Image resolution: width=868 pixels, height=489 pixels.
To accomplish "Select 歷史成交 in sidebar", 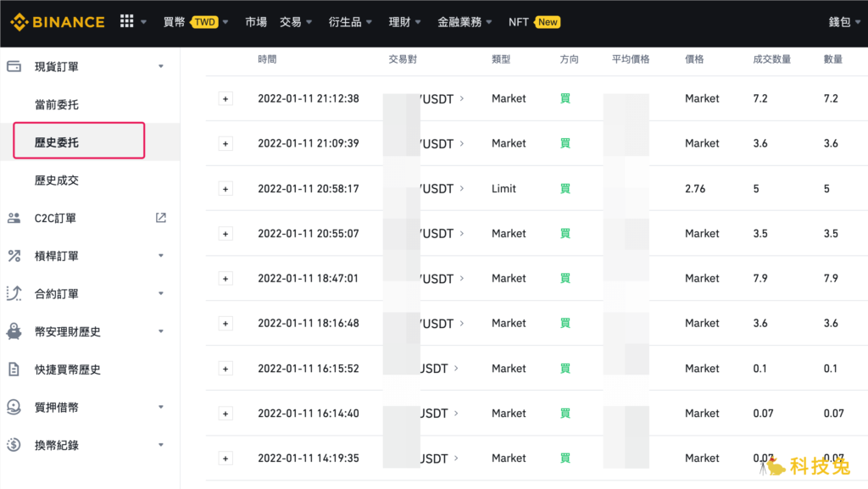I will (57, 181).
